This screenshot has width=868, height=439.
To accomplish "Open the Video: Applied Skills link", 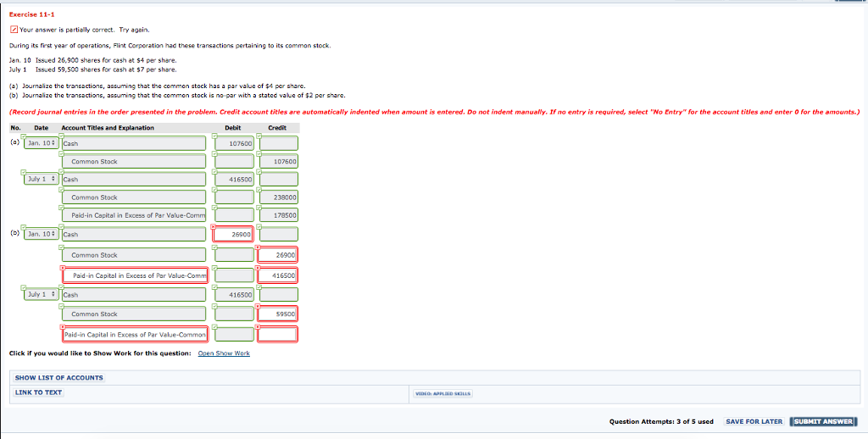I will point(442,394).
